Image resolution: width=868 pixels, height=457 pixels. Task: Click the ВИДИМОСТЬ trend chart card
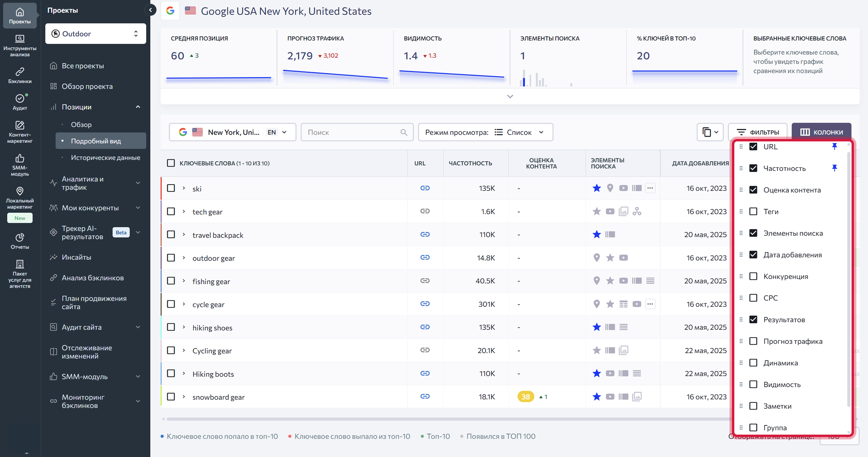[x=451, y=57]
